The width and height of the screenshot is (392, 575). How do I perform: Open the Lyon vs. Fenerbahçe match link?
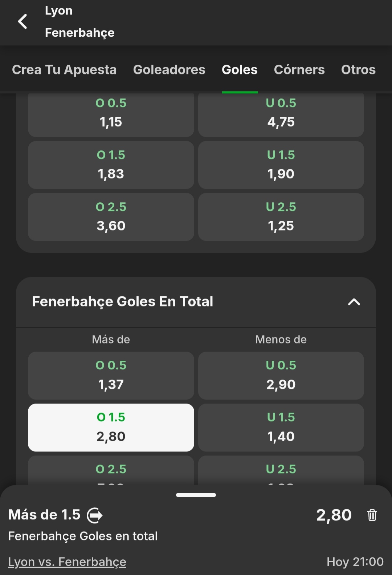click(67, 562)
